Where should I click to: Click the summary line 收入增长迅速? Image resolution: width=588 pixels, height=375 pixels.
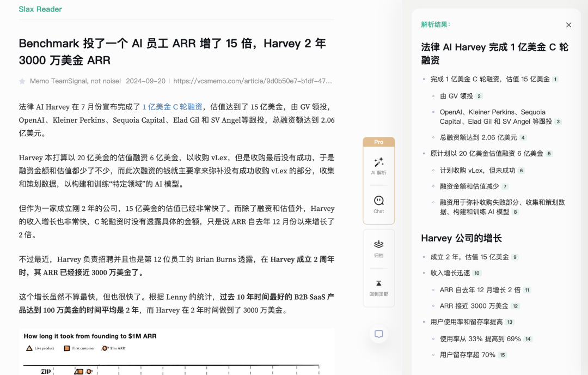coord(450,273)
